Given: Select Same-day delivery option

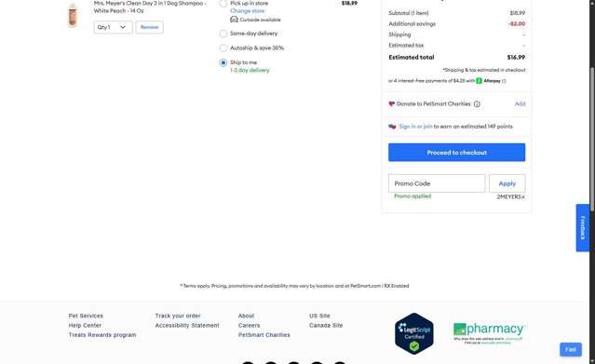Looking at the screenshot, I should point(223,34).
